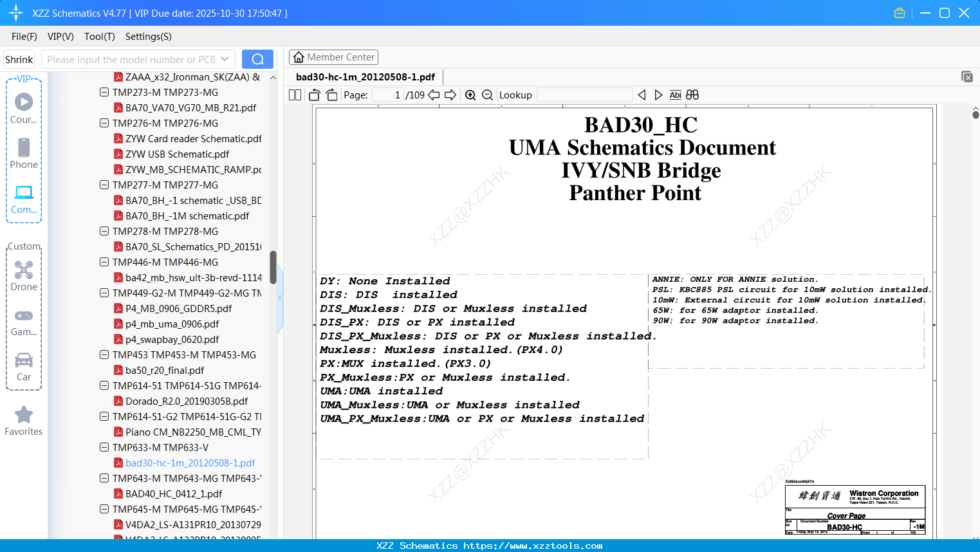Zoom out of the schematic page
980x552 pixels.
click(x=487, y=95)
